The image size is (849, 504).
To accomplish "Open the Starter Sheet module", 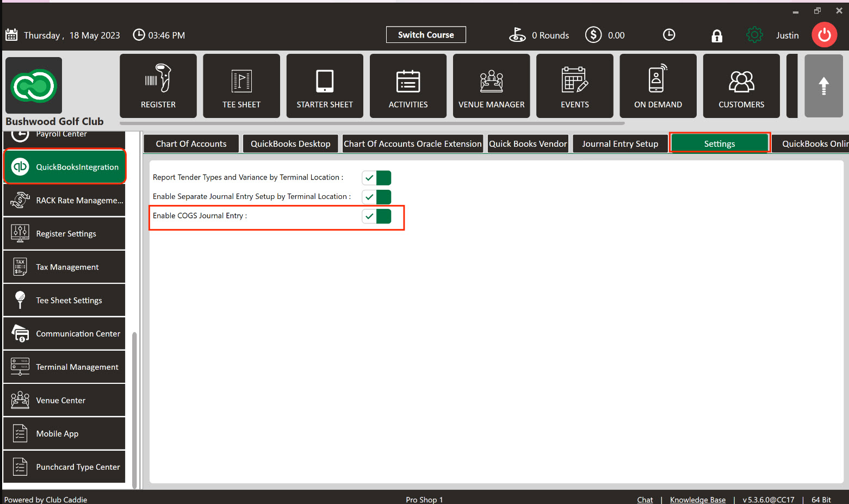I will coord(325,86).
